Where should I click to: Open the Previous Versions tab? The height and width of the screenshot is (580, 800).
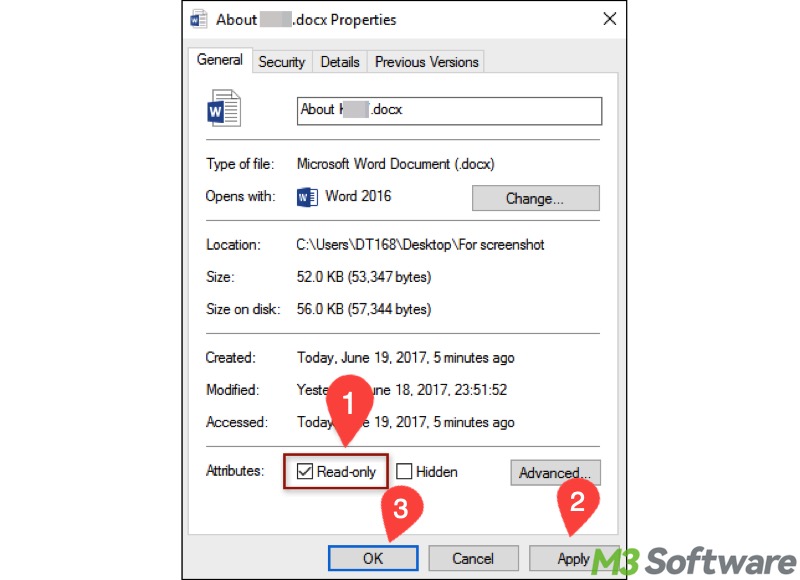click(x=427, y=62)
